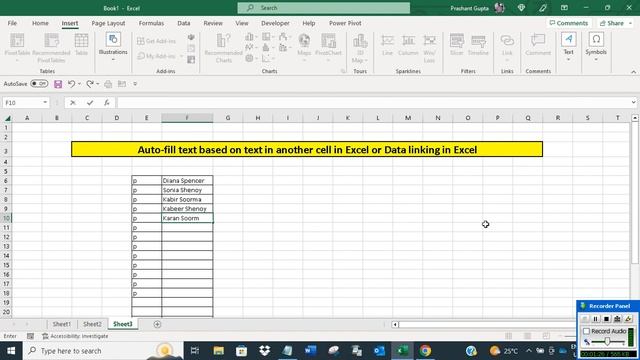
Task: Click the Task View icon in taskbar
Action: (x=195, y=351)
